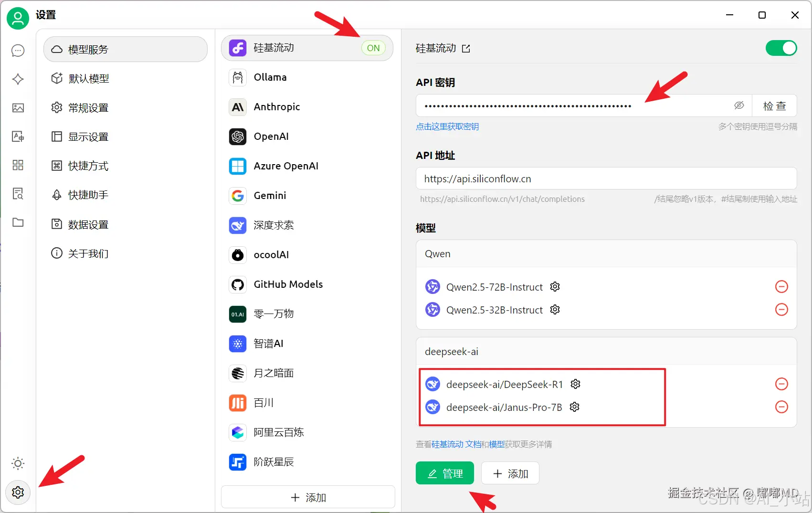Viewport: 812px width, 513px height.
Task: Select the GitHub Models provider
Action: click(x=307, y=284)
